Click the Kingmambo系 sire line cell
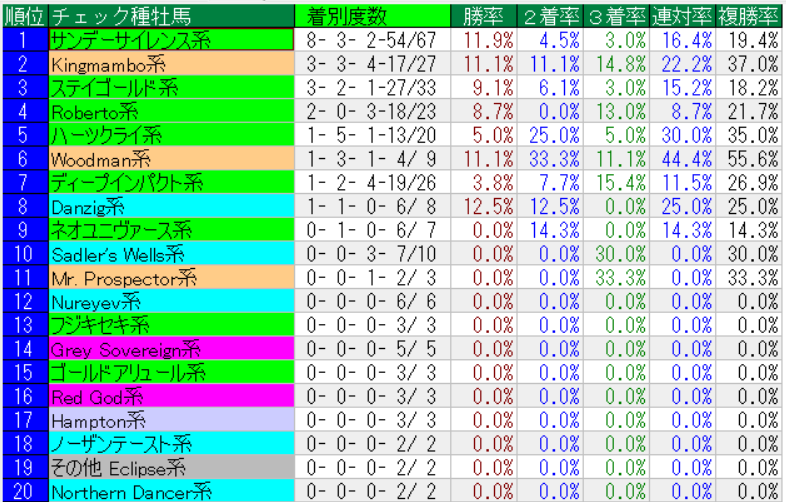 171,64
